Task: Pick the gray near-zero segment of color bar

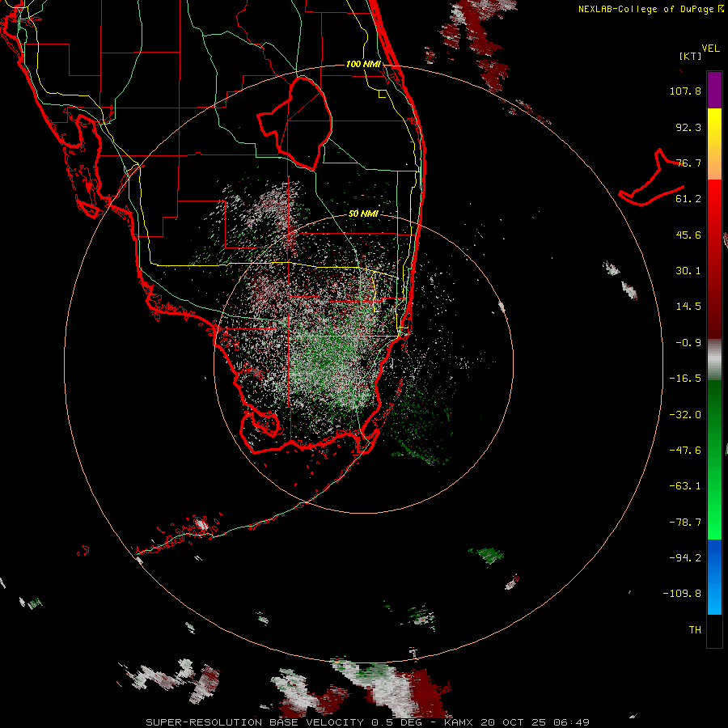Action: point(714,360)
